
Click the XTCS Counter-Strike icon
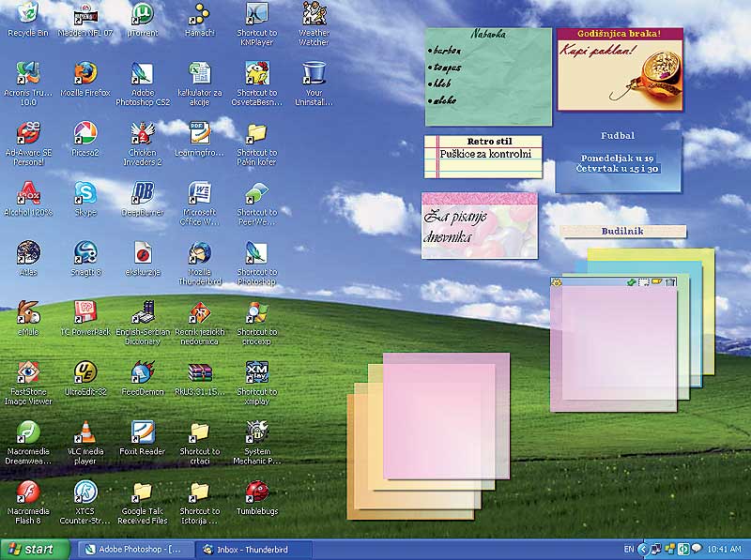coord(85,492)
